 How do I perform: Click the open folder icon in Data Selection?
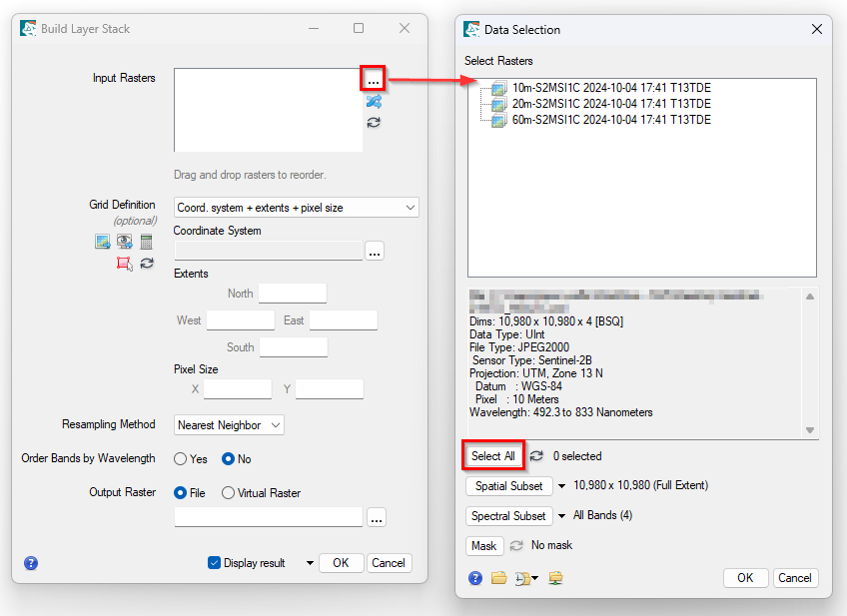coord(498,578)
